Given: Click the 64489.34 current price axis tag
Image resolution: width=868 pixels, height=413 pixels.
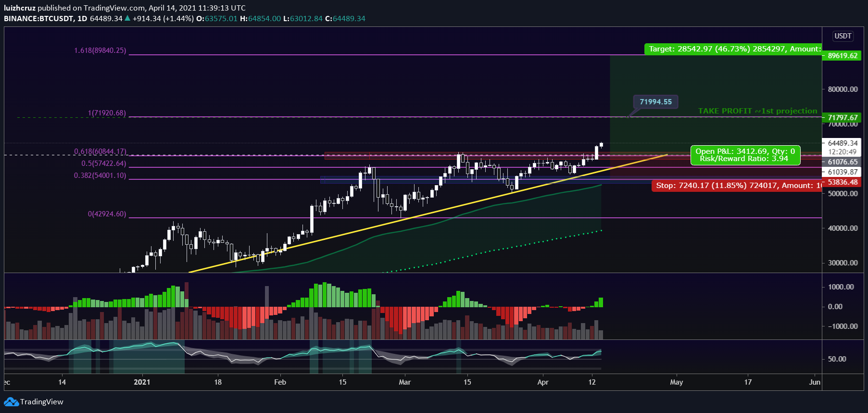Looking at the screenshot, I should (843, 143).
